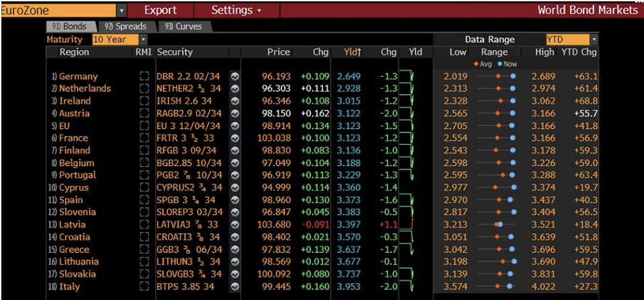Open chart icon for Germany DBR bond
The width and height of the screenshot is (644, 300).
tap(235, 77)
